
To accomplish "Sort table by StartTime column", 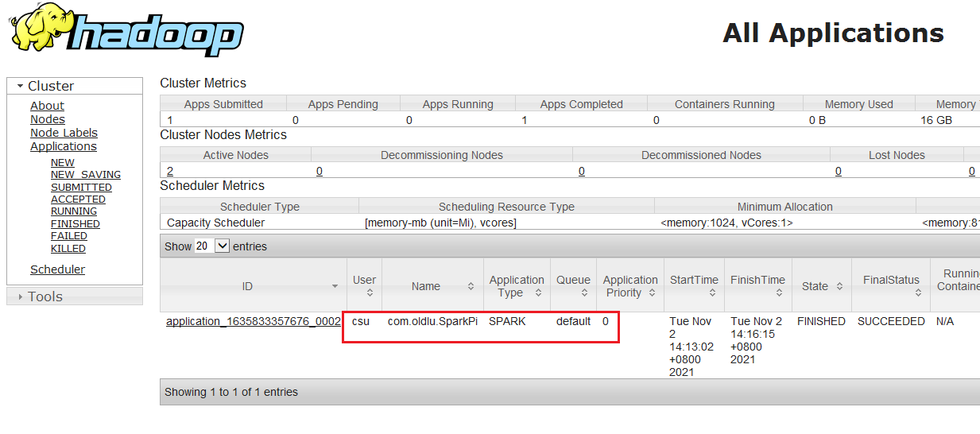I will [694, 285].
